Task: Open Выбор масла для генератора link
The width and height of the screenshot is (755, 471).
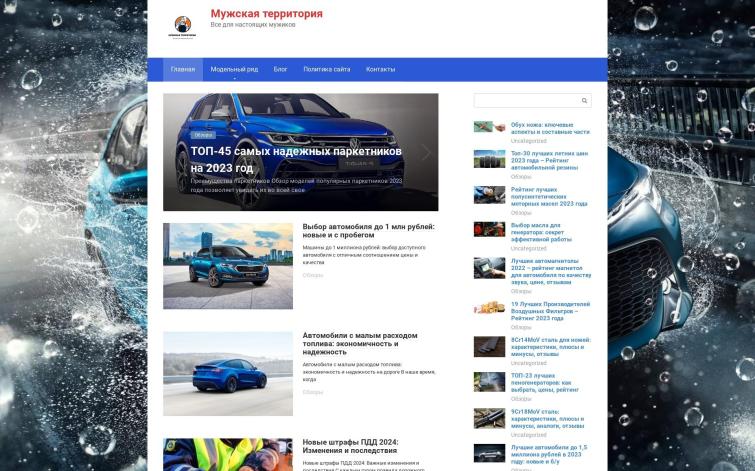Action: point(541,232)
